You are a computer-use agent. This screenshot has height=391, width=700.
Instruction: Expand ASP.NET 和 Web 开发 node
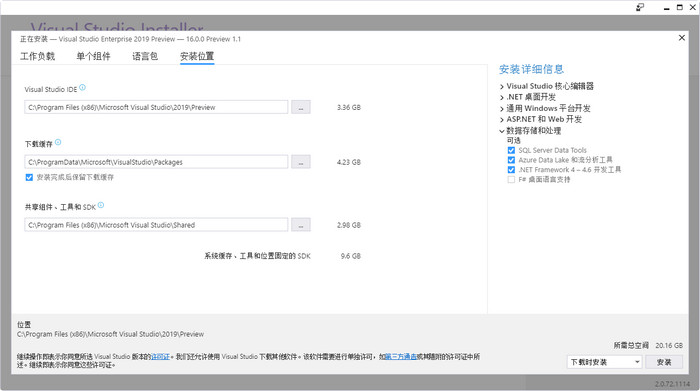pos(502,120)
